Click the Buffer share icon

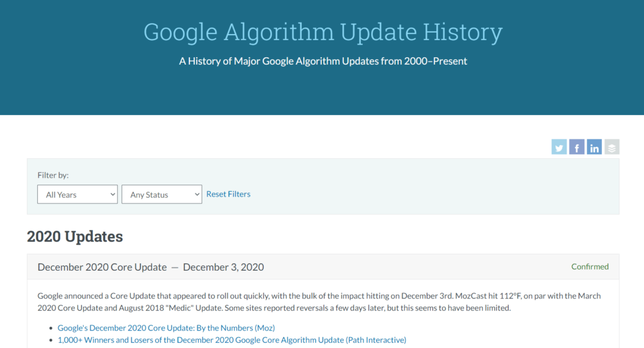(x=612, y=148)
